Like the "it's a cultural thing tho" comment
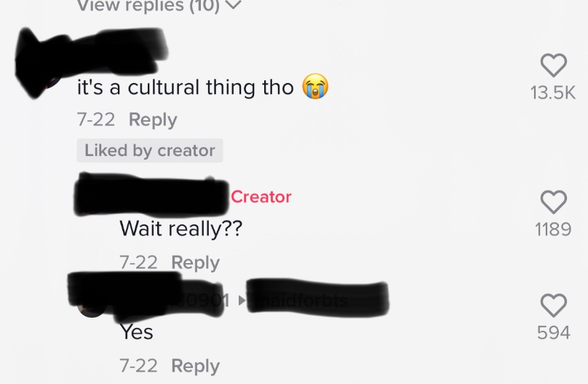The width and height of the screenshot is (588, 384). (554, 66)
